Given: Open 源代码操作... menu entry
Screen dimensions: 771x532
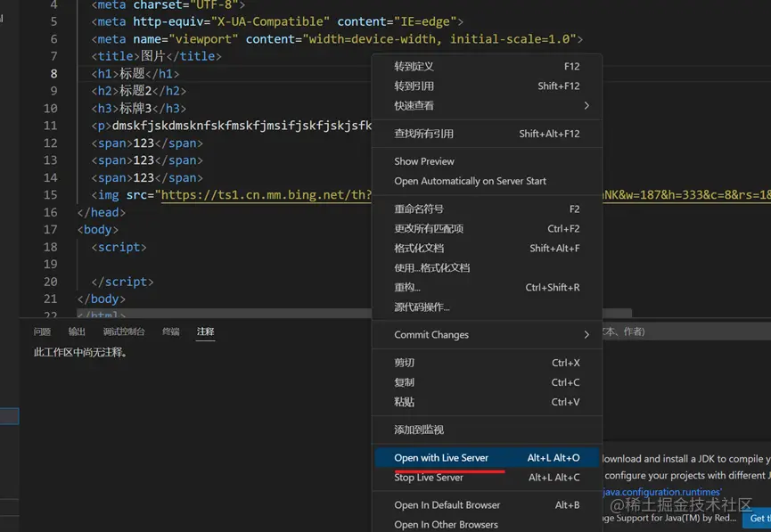Looking at the screenshot, I should [487, 307].
